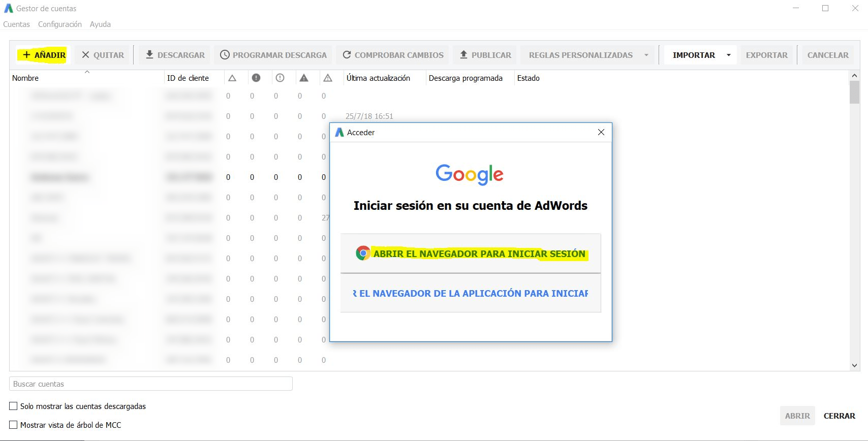Sort by outlined triangle warning column icon
Image resolution: width=868 pixels, height=441 pixels.
point(232,78)
